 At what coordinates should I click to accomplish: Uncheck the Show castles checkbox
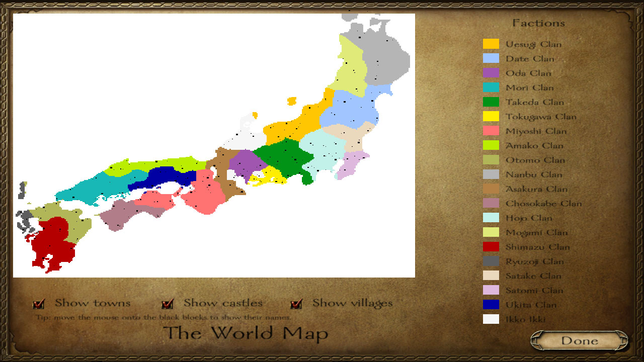pyautogui.click(x=168, y=304)
